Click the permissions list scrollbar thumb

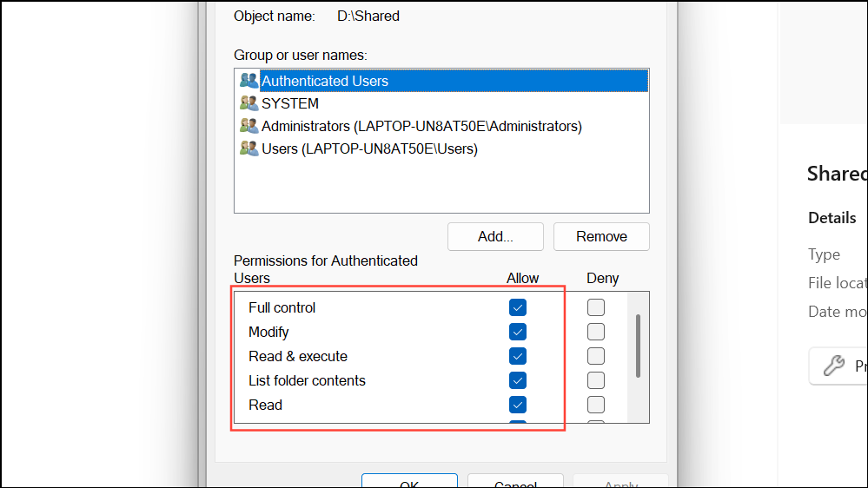point(638,345)
